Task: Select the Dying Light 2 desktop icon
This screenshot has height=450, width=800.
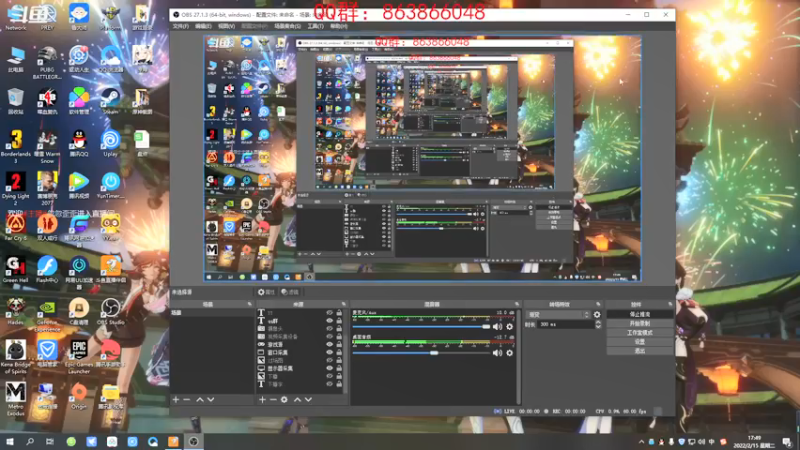Action: 15,188
